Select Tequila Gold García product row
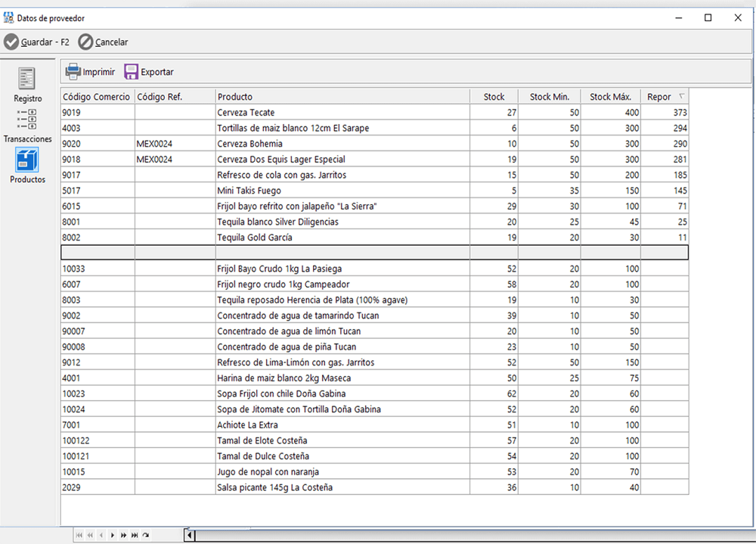Screen dimensions: 756x544 click(x=254, y=238)
